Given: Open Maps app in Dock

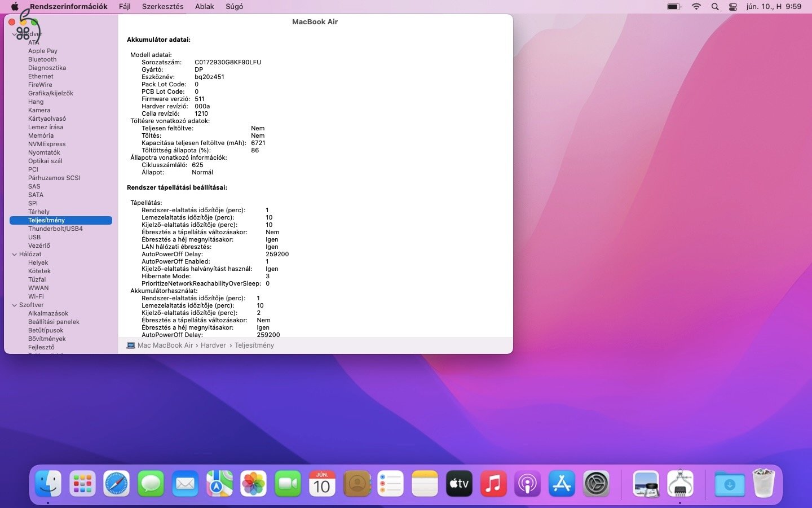Looking at the screenshot, I should click(219, 484).
